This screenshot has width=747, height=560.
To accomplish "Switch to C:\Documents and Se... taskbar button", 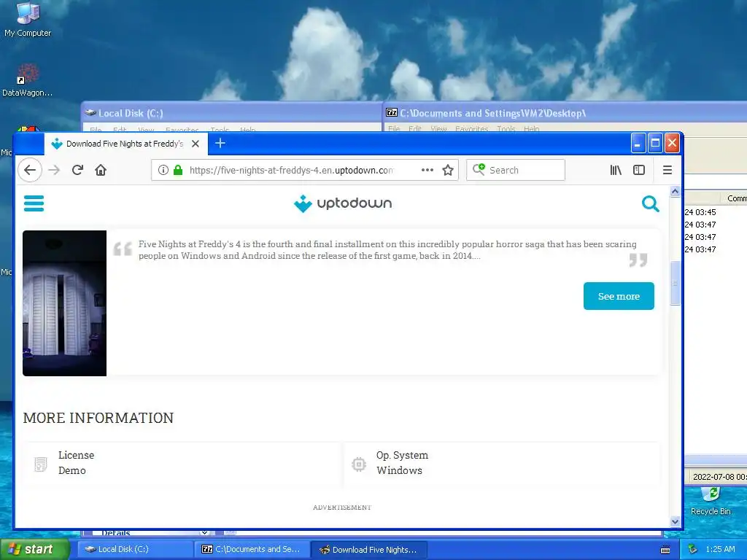I will click(x=252, y=550).
